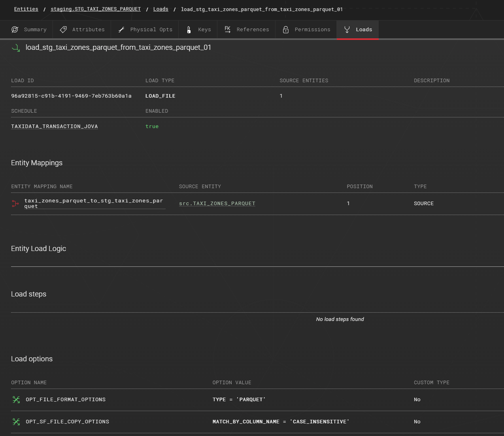Go to Entities in the breadcrumb
This screenshot has width=504, height=436.
[26, 9]
